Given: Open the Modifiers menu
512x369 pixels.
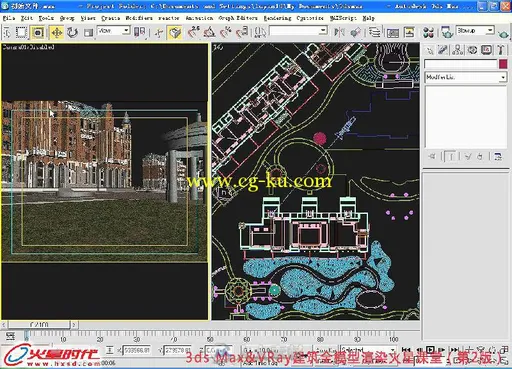Looking at the screenshot, I should (x=139, y=18).
